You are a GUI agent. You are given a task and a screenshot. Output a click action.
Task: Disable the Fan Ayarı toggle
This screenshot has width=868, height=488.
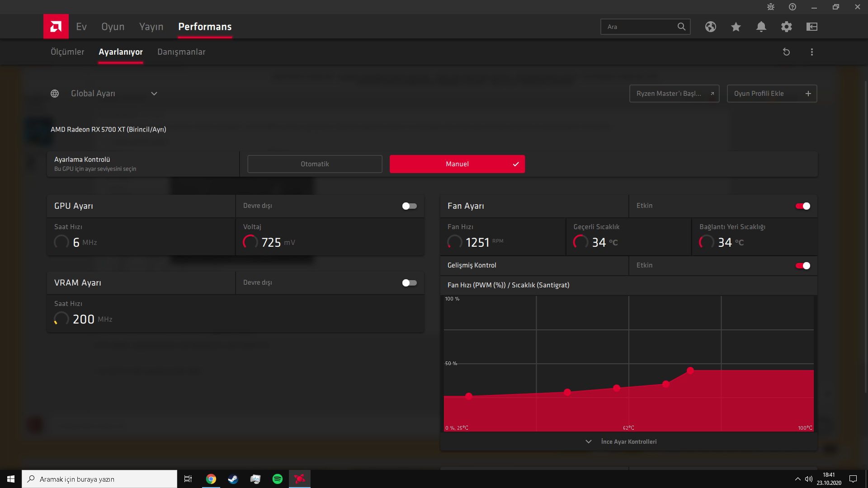(803, 206)
